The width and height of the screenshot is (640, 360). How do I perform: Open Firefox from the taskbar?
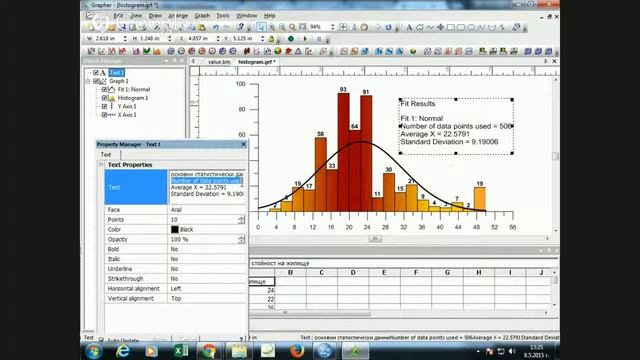click(297, 351)
